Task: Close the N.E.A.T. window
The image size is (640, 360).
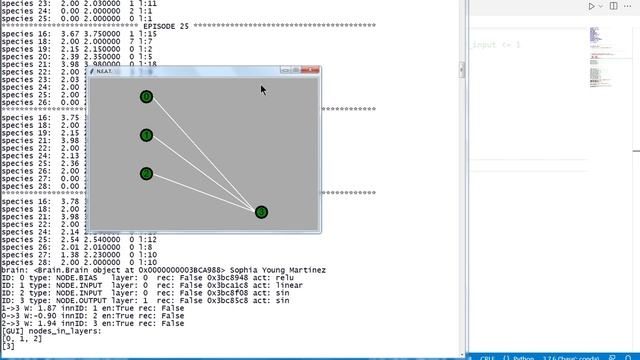Action: coord(310,70)
